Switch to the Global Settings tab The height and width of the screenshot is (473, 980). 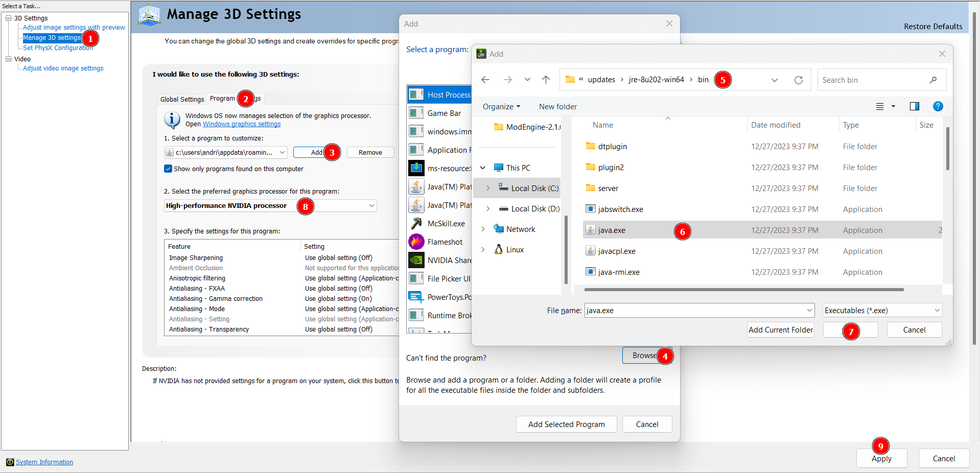click(182, 99)
